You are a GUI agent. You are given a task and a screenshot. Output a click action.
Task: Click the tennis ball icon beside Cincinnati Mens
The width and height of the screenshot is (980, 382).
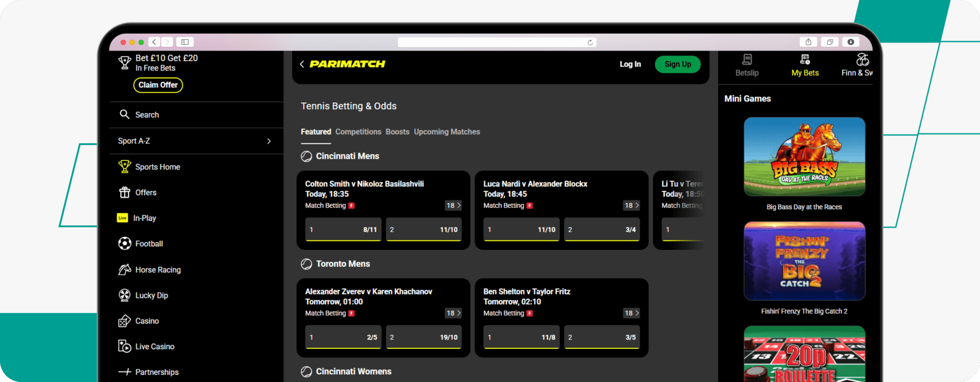pyautogui.click(x=307, y=156)
